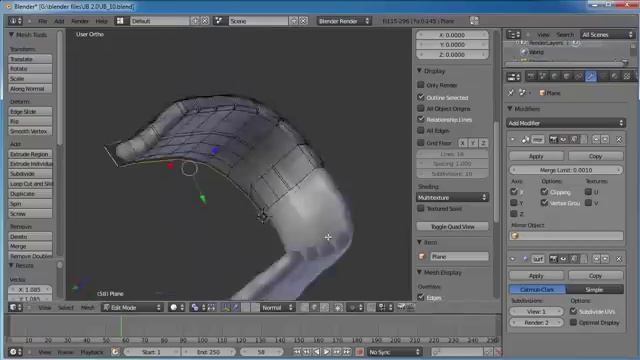
Task: Enable the Grid Floor checkbox
Action: coord(421,143)
